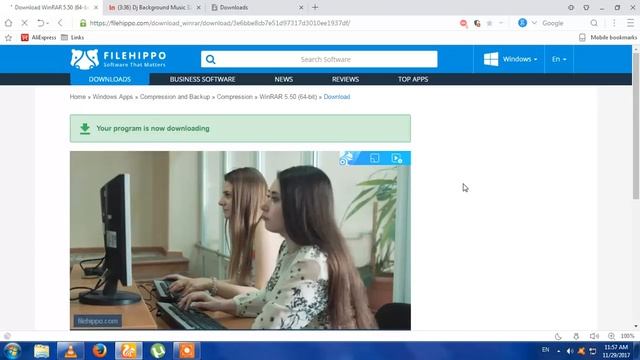Show hidden tray icons arrow
The height and width of the screenshot is (360, 640).
pos(558,351)
